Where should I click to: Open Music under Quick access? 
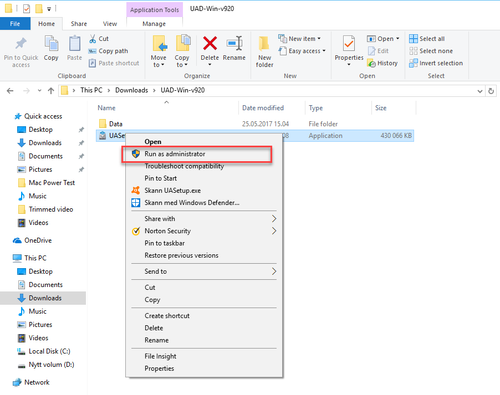pos(32,196)
